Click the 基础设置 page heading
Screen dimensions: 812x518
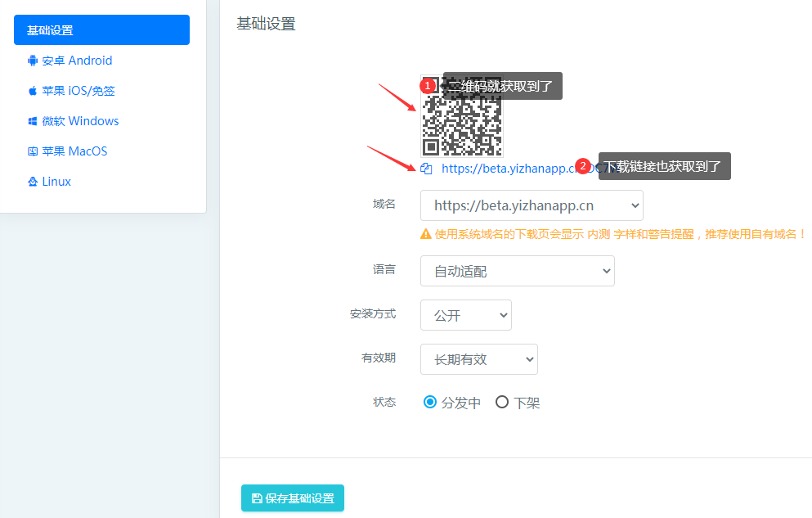[267, 24]
